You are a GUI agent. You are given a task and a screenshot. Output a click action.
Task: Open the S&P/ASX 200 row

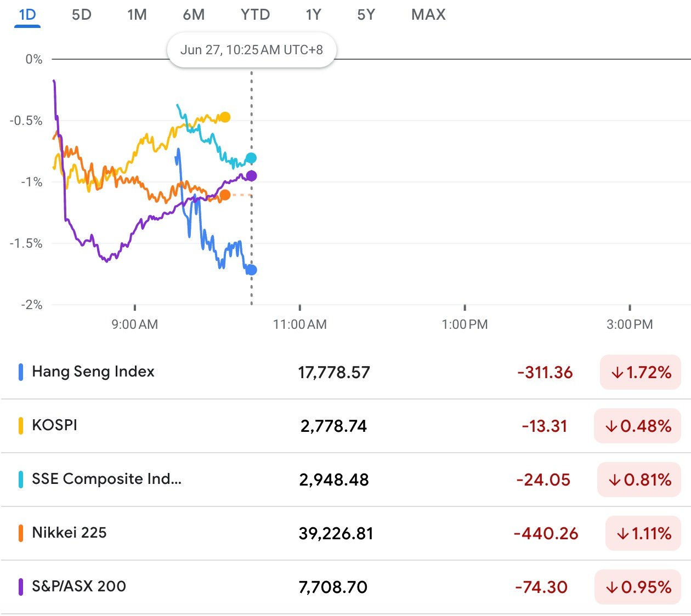pos(79,586)
